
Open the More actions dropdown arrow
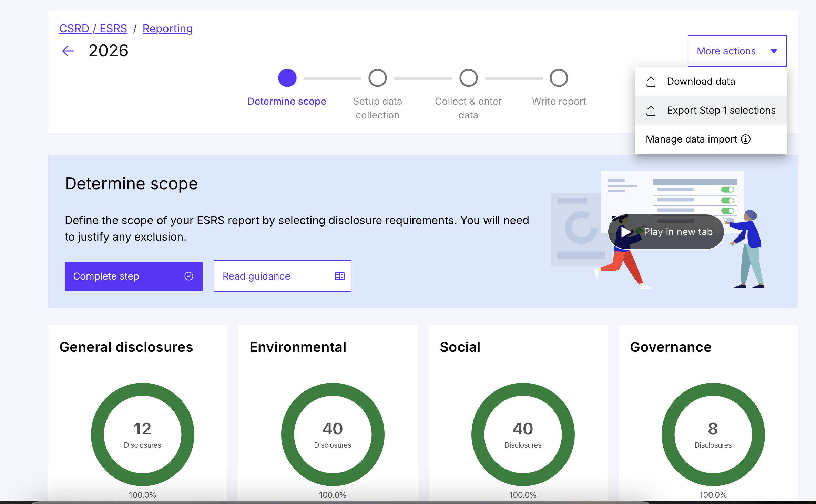(774, 51)
